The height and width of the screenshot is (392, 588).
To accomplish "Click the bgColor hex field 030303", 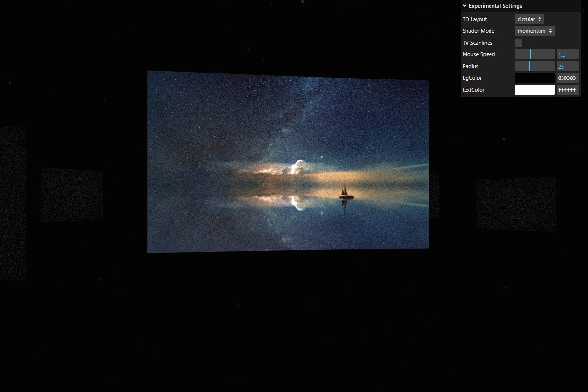I will (x=567, y=78).
